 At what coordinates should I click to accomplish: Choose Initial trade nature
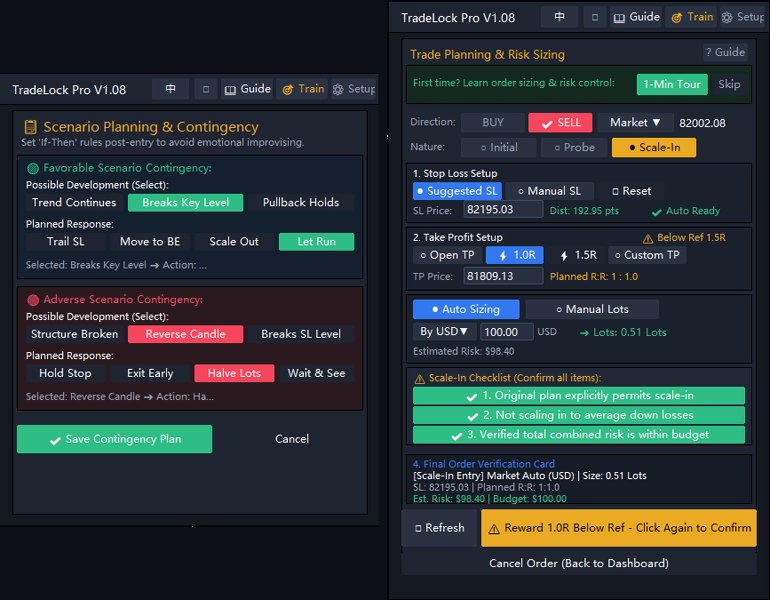pos(498,147)
